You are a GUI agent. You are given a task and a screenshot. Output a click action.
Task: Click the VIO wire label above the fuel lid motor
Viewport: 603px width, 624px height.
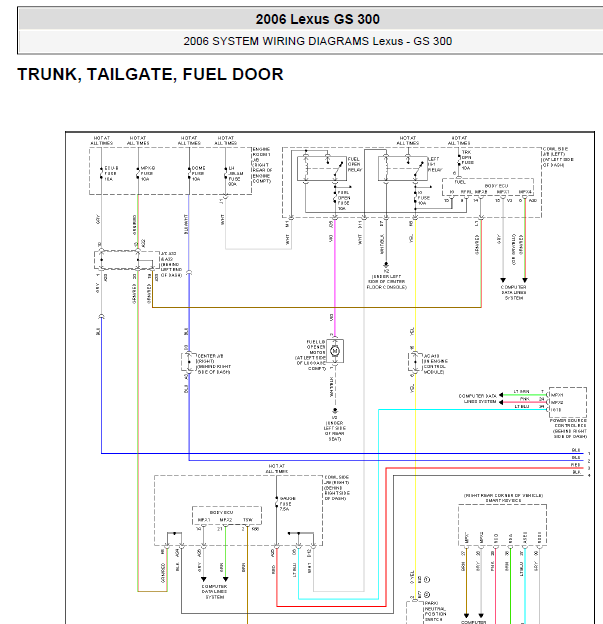point(331,318)
